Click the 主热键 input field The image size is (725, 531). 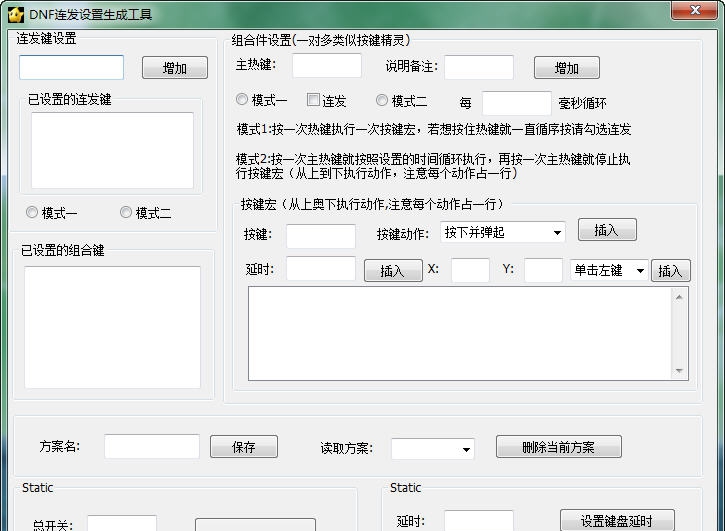tap(327, 65)
